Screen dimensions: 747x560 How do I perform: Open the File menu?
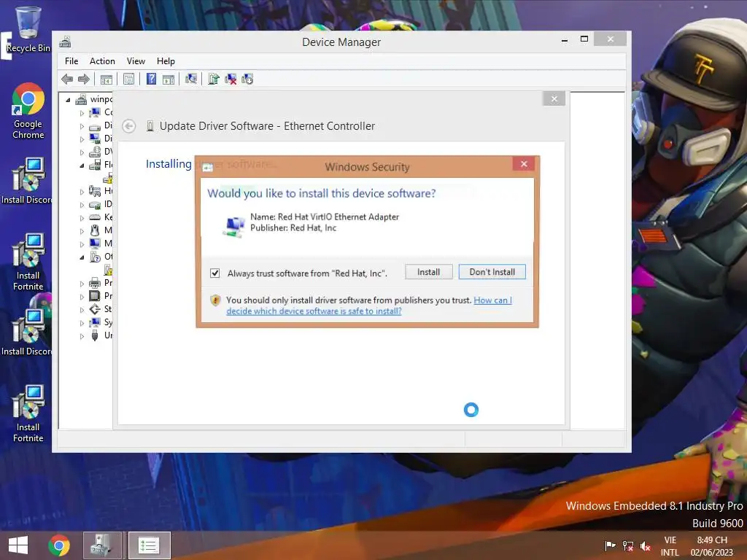pos(71,61)
